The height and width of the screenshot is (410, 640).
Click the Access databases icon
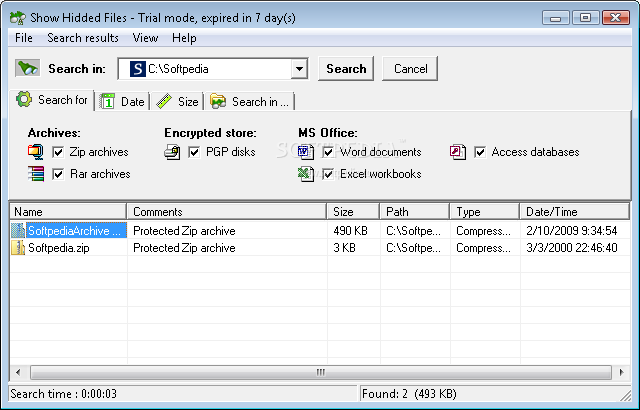click(x=458, y=152)
